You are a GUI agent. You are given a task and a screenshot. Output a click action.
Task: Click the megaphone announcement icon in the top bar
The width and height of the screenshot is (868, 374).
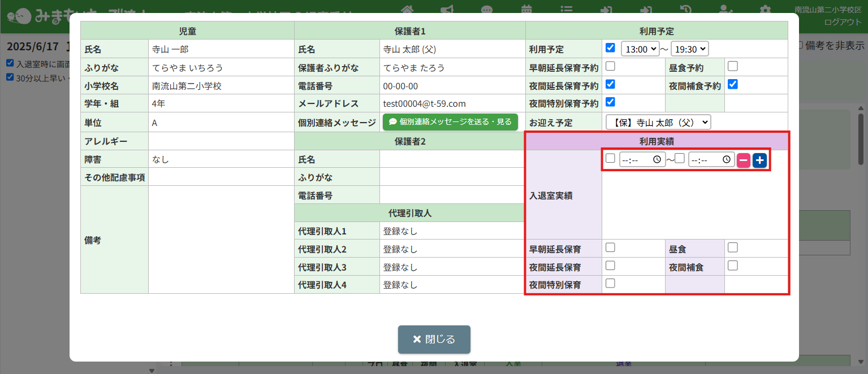[x=447, y=10]
